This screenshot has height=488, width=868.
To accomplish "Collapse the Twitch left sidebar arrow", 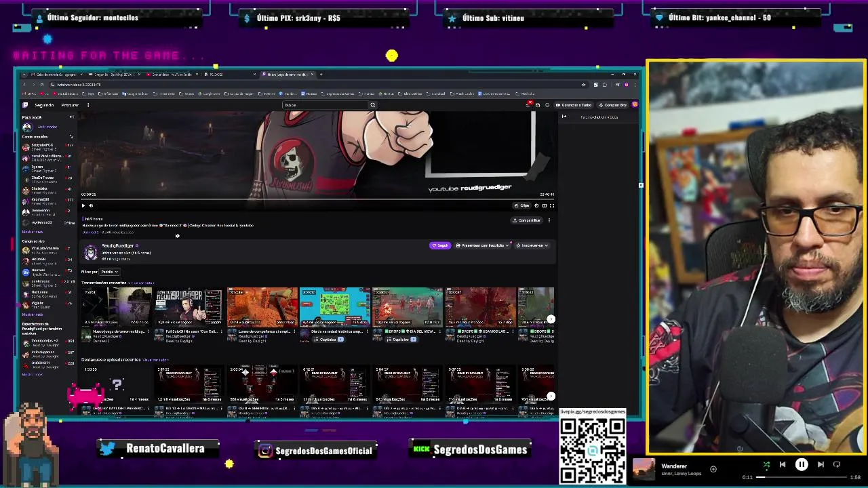I will pyautogui.click(x=72, y=117).
